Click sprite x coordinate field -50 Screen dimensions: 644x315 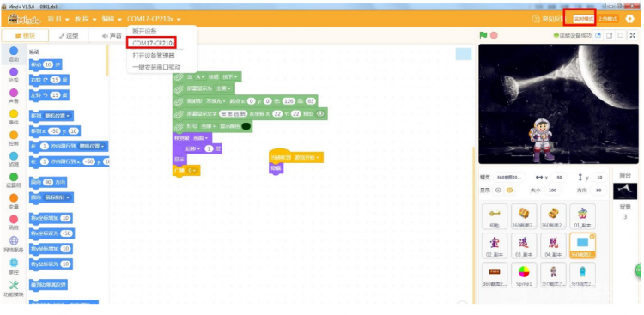click(x=558, y=178)
